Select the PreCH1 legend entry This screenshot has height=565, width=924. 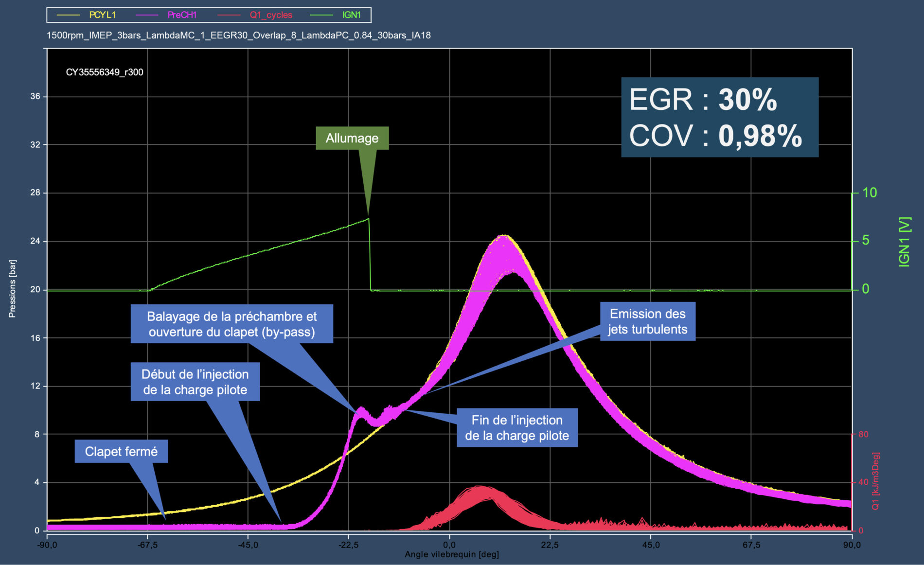coord(182,15)
